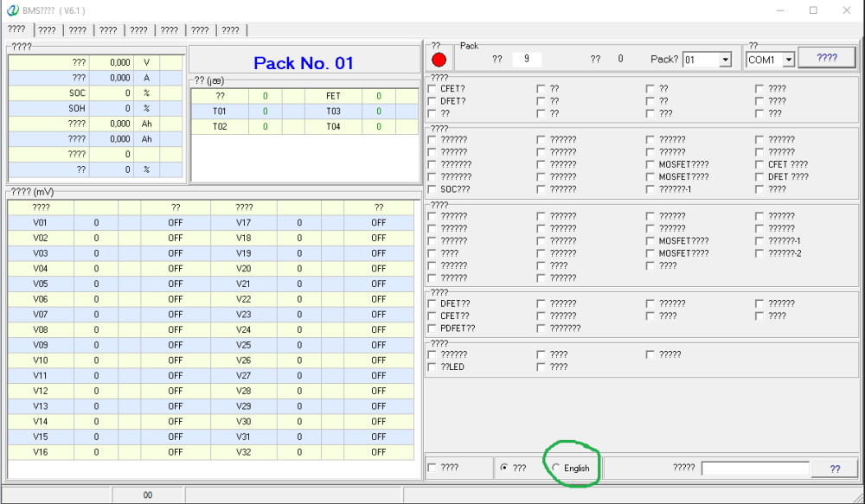
Task: Tick the DFET? checkbox
Action: [432, 101]
